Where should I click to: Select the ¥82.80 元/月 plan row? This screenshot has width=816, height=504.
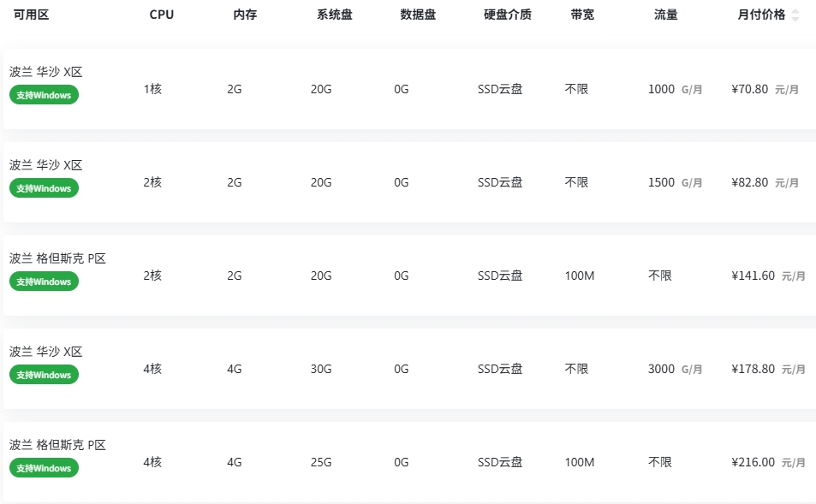tap(409, 182)
